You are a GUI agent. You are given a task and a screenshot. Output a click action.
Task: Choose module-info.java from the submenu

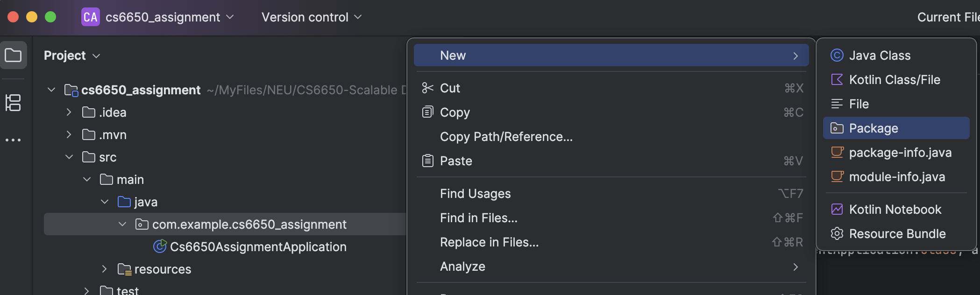coord(896,177)
